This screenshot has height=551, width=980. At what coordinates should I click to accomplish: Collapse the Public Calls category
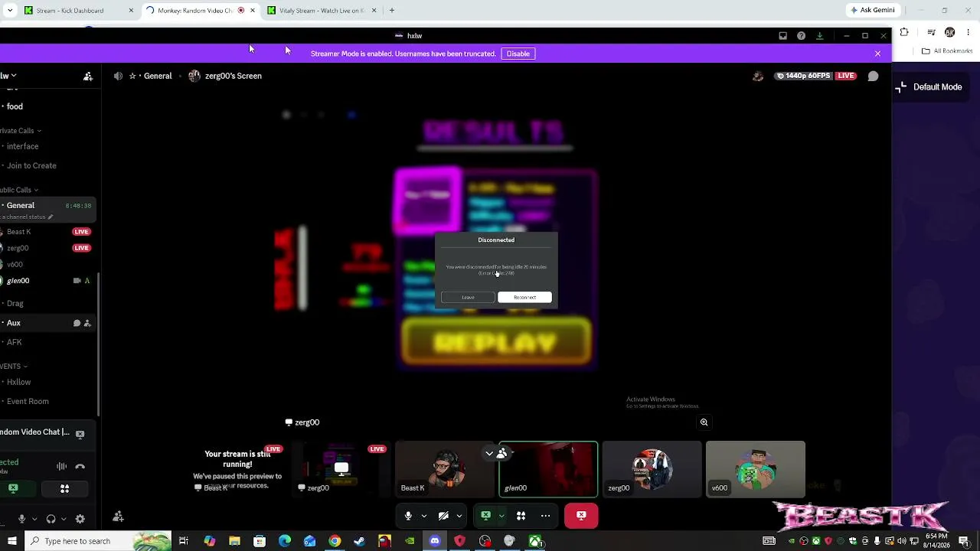coord(19,190)
